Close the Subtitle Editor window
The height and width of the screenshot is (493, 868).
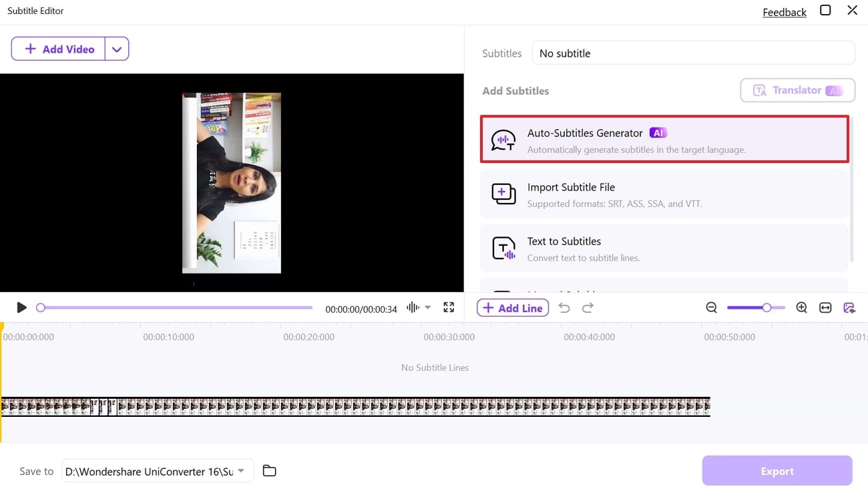[x=852, y=10]
